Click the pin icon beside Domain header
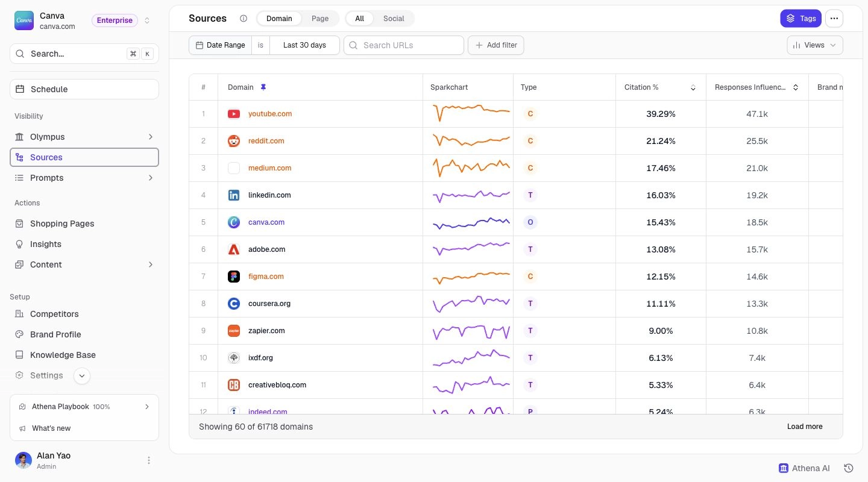 click(x=263, y=87)
